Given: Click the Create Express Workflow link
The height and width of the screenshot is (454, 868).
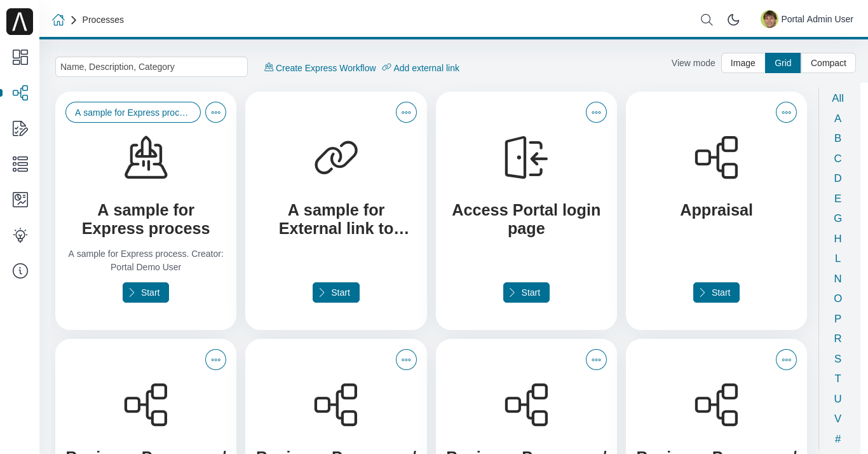Looking at the screenshot, I should click(x=320, y=68).
